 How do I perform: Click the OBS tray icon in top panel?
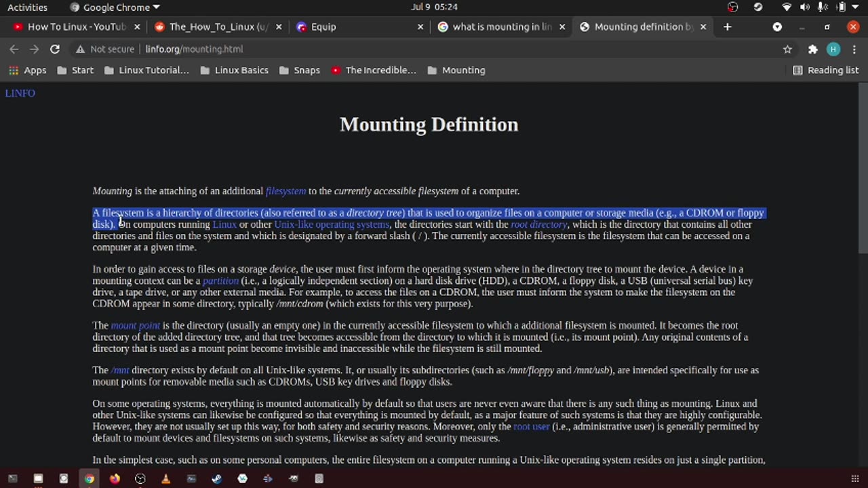pos(733,7)
